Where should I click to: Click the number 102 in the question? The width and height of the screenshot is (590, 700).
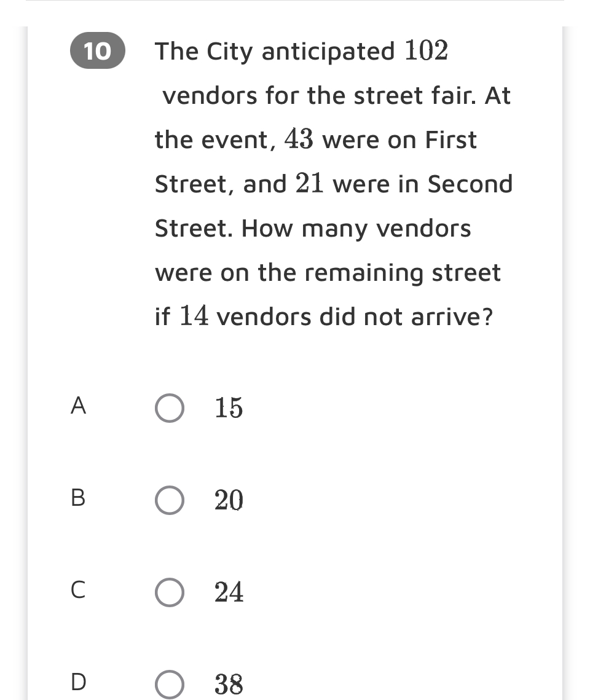coord(428,50)
